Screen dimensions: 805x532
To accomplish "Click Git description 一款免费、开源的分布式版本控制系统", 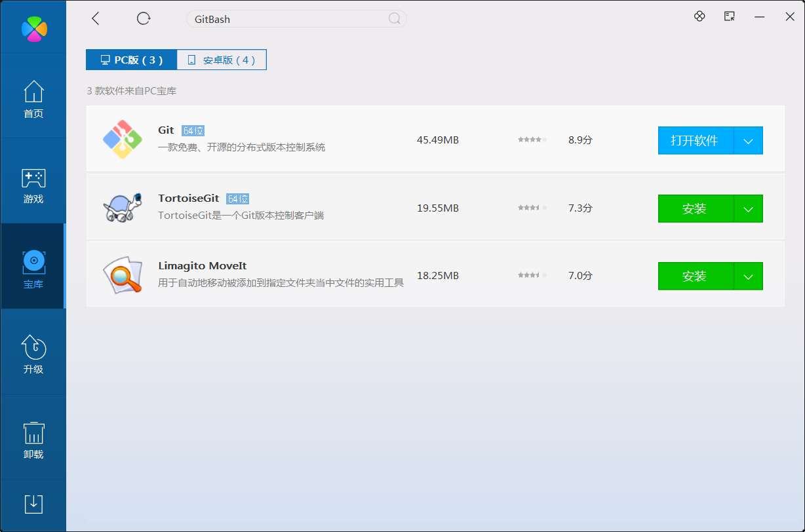I will point(242,147).
